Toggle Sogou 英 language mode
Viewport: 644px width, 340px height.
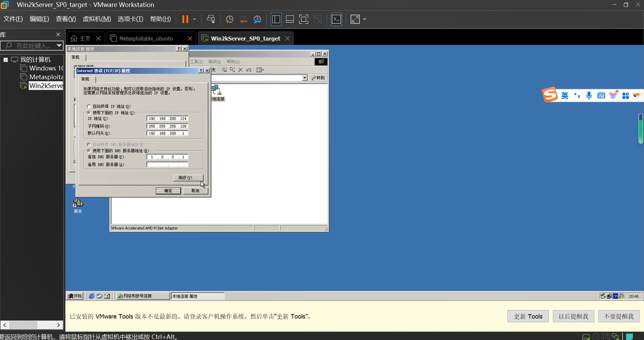(x=565, y=95)
